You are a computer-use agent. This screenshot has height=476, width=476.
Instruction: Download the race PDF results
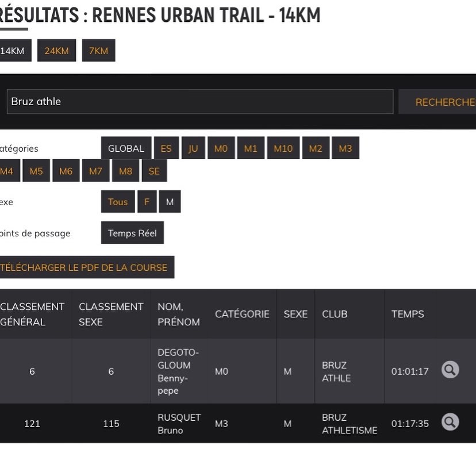85,267
